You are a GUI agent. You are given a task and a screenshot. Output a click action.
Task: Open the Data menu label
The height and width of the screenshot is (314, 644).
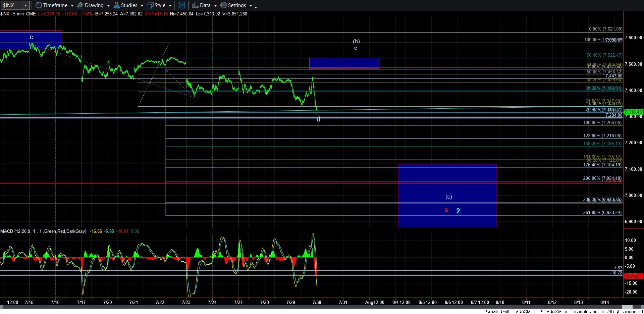click(x=205, y=5)
